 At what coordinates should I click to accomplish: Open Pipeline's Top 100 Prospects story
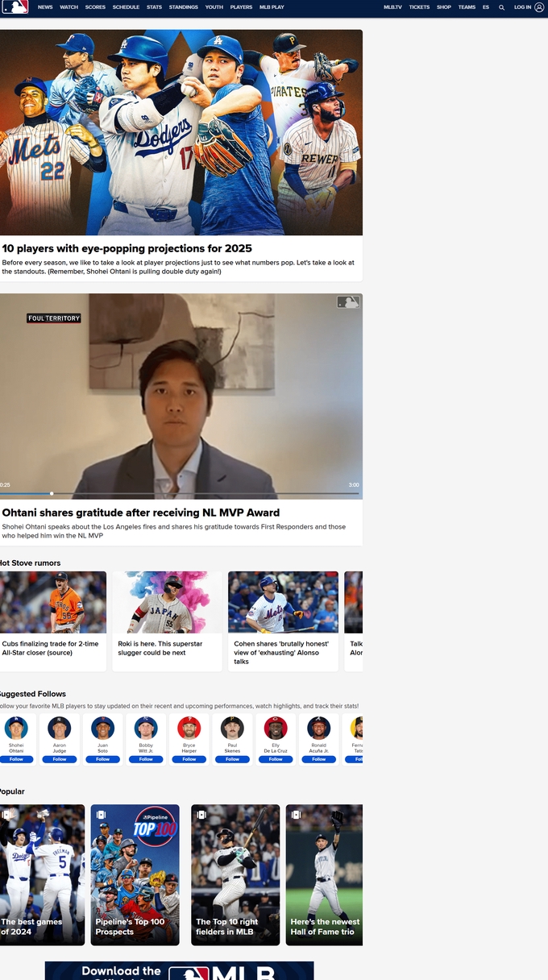[x=135, y=874]
